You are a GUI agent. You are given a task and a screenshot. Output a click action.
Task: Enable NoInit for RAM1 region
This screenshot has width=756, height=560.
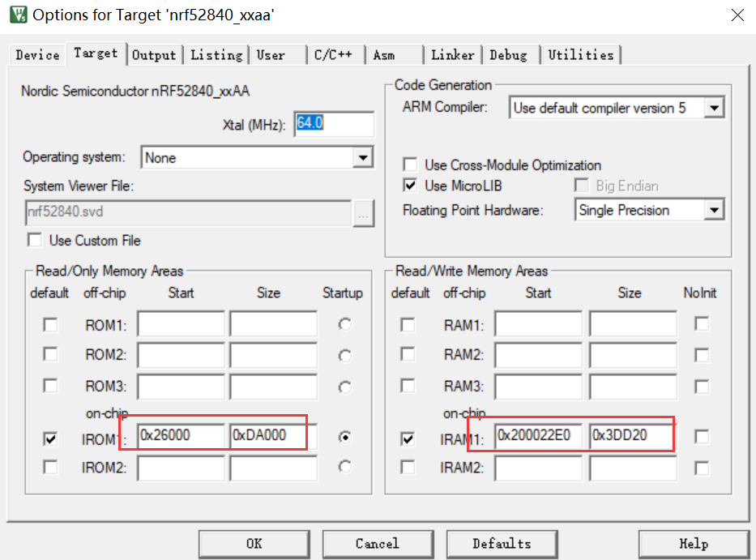coord(700,323)
